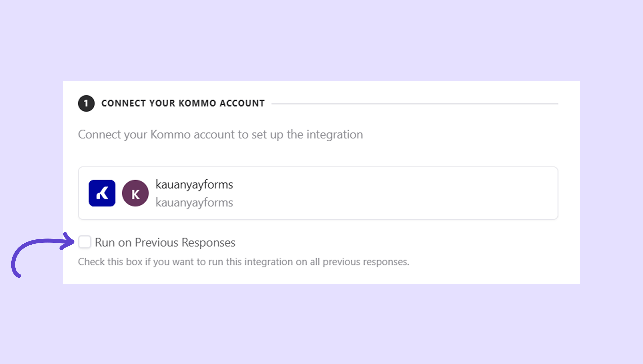Enable the Run on Previous Responses checkbox
This screenshot has width=643, height=364.
(84, 242)
